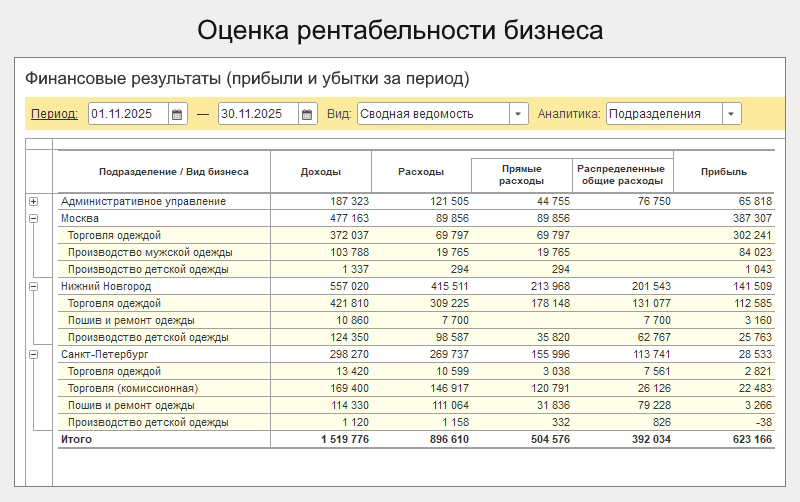
Task: Click the Сводная ведомость view field
Action: pos(432,114)
